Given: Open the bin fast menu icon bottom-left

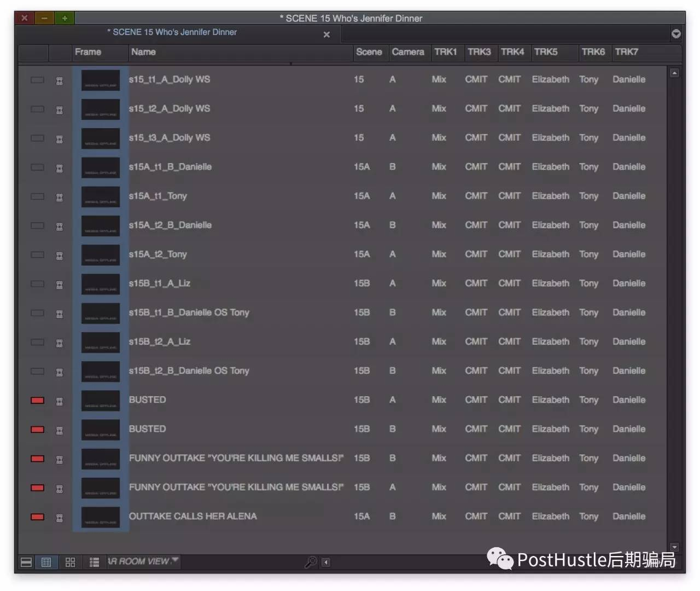Looking at the screenshot, I should click(26, 562).
